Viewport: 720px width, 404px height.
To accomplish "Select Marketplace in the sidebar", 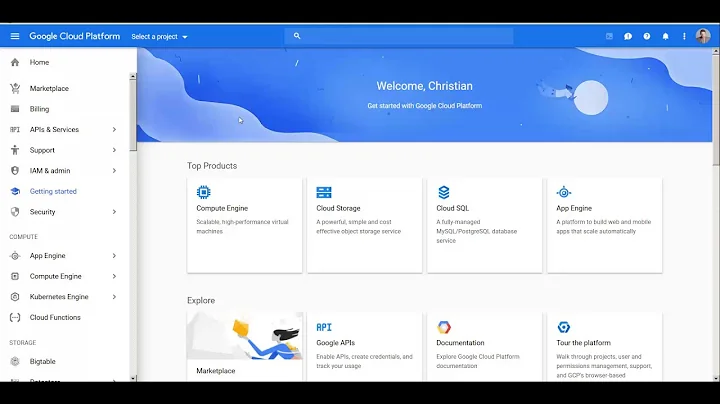I will tap(49, 88).
